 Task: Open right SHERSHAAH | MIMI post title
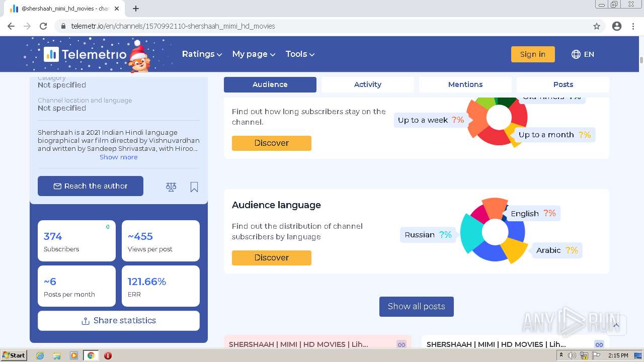pos(496,344)
